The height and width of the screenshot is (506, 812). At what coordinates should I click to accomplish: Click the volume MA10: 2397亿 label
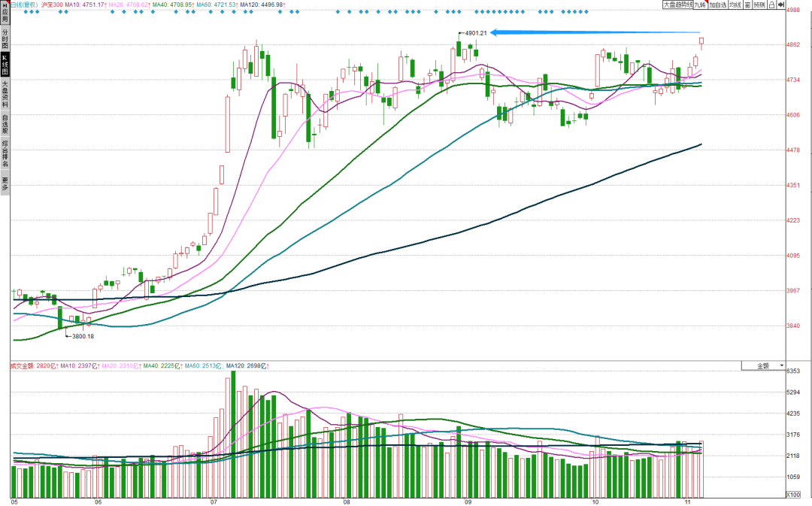pos(80,365)
